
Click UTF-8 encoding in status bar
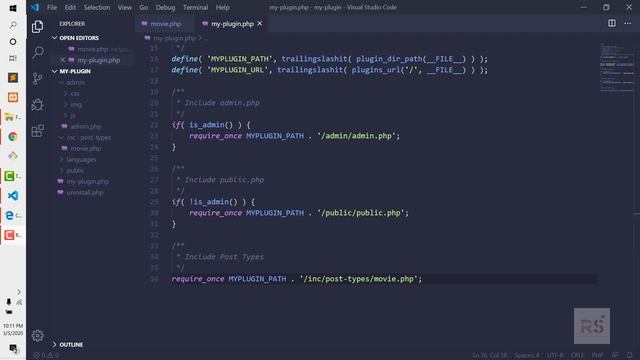pos(555,356)
